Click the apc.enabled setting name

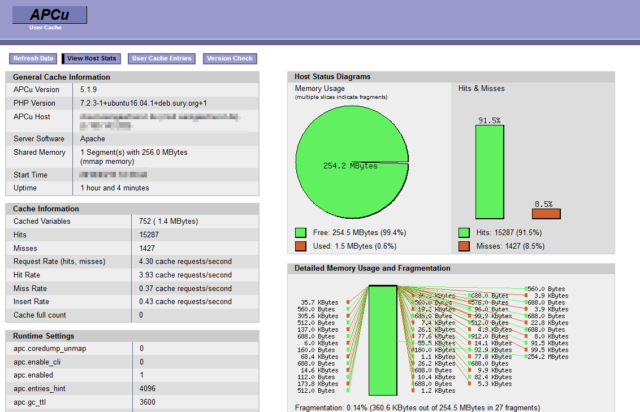(x=33, y=375)
